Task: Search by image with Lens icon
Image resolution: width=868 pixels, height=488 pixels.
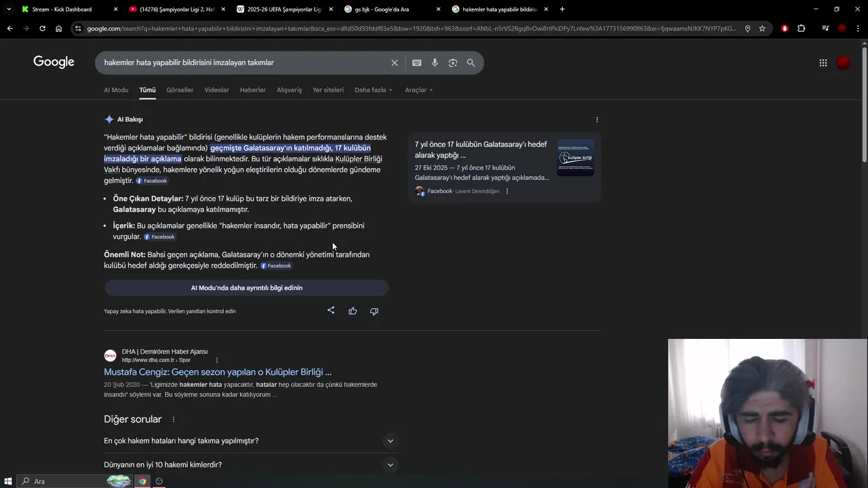Action: pyautogui.click(x=452, y=62)
